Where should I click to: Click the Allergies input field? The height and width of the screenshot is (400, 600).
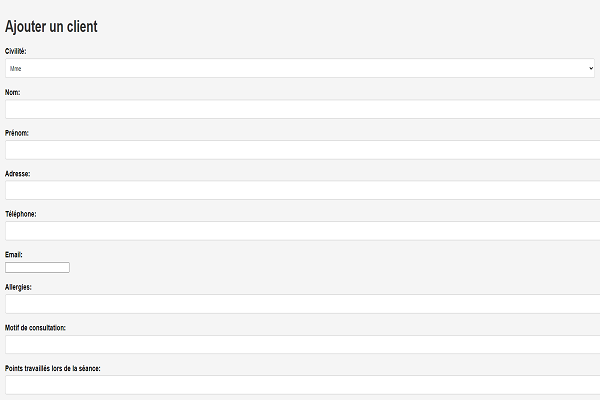coord(303,304)
